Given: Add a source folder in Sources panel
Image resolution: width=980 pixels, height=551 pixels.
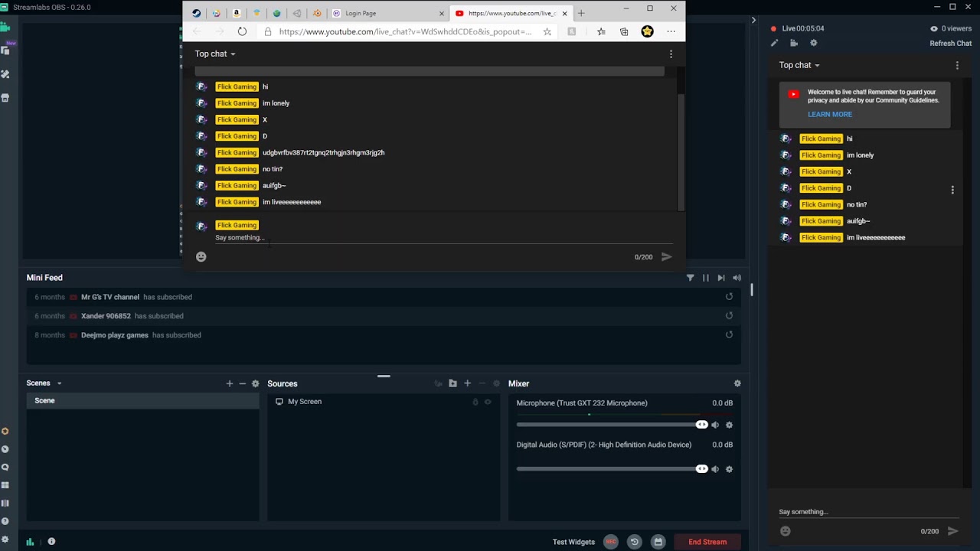Looking at the screenshot, I should coord(452,383).
